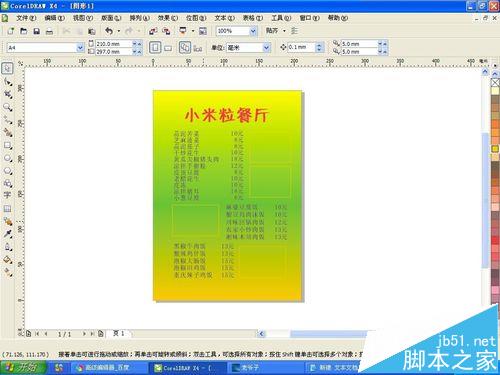The image size is (500, 375).
Task: Click the page height spinner arrows
Action: pyautogui.click(x=137, y=52)
